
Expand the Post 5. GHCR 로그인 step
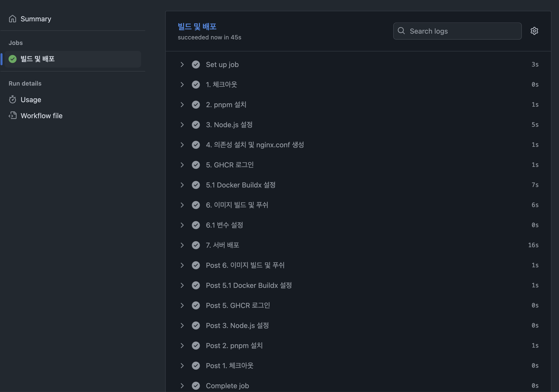tap(182, 305)
